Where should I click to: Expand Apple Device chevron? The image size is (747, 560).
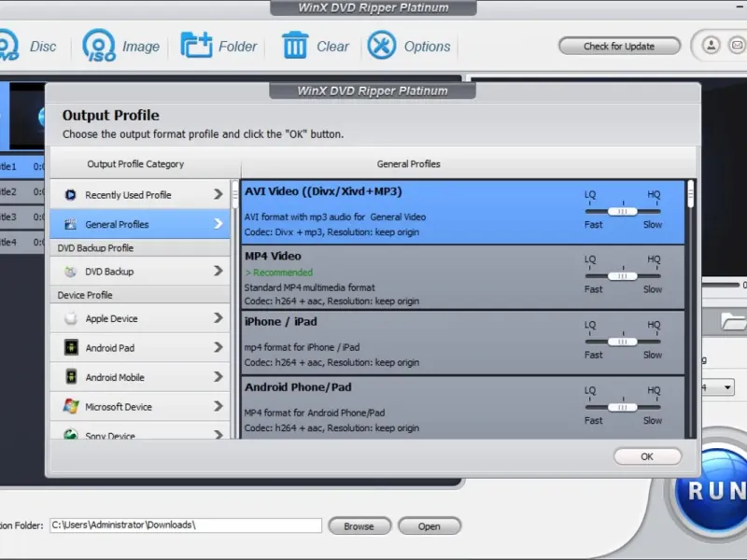tap(218, 317)
